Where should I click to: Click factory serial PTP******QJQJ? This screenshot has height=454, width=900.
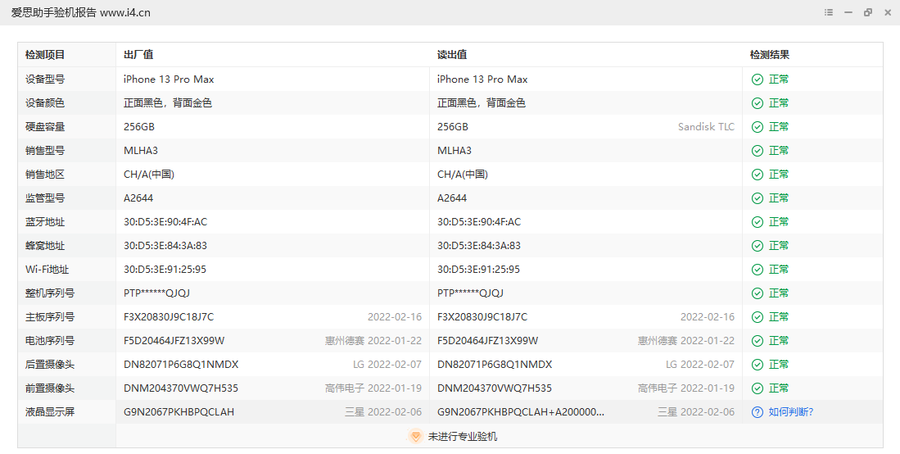point(157,293)
